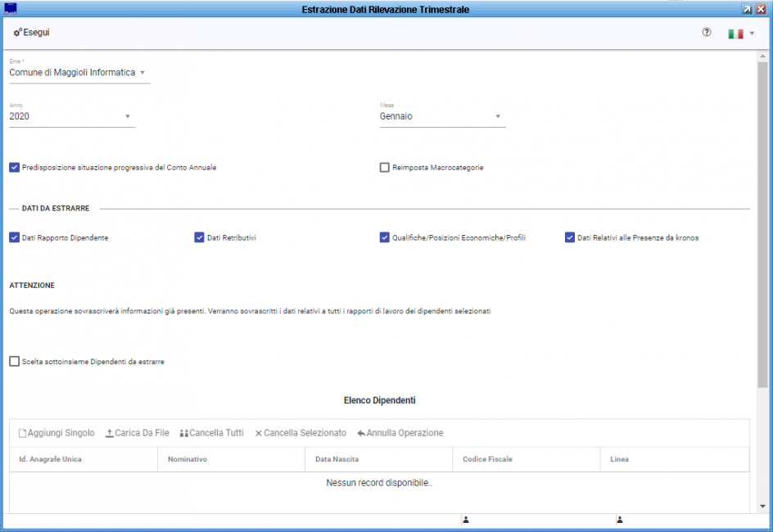The height and width of the screenshot is (532, 773).
Task: Click the ATTENZIONE warning label
Action: (32, 285)
